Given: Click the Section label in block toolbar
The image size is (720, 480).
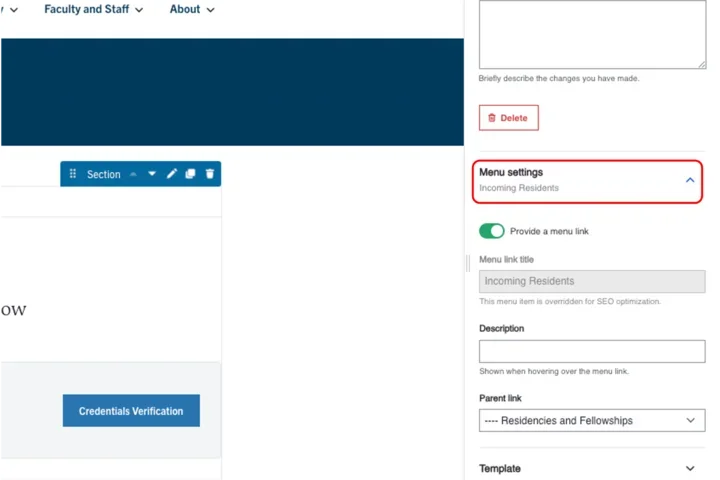Looking at the screenshot, I should pyautogui.click(x=103, y=174).
